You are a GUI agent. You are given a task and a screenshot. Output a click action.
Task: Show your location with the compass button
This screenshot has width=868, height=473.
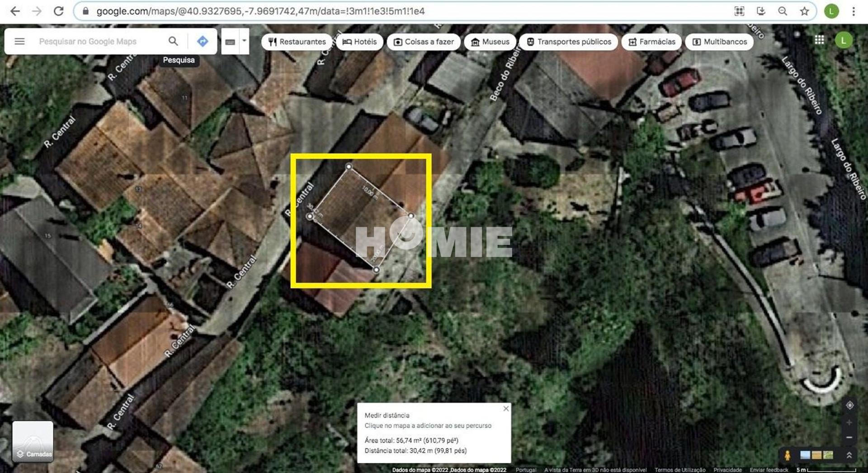click(x=849, y=405)
